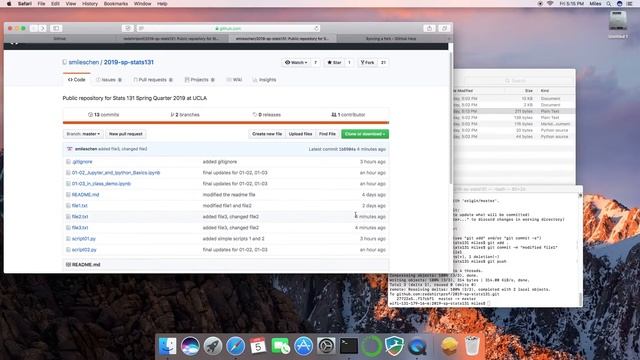Screen dimensions: 640x360
Task: Select the Untitled disk on desktop
Action: (x=618, y=24)
